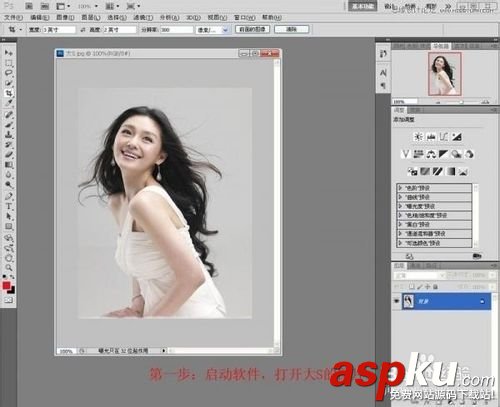
Task: Select the Lasso tool
Action: (8, 73)
